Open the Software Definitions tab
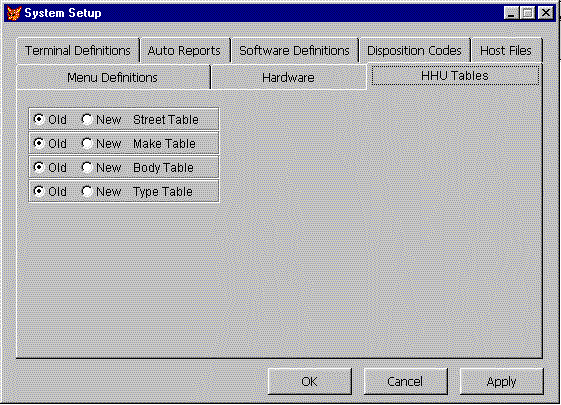This screenshot has width=561, height=405. 294,50
